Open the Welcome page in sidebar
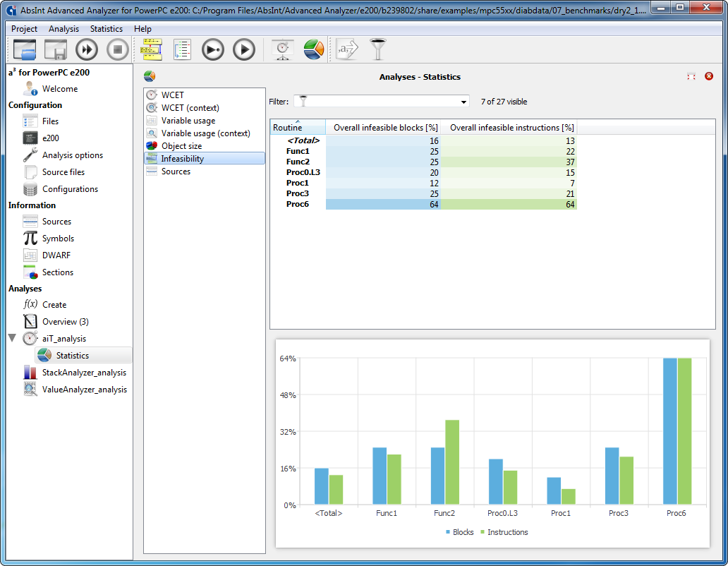Image resolution: width=728 pixels, height=566 pixels. [x=60, y=89]
